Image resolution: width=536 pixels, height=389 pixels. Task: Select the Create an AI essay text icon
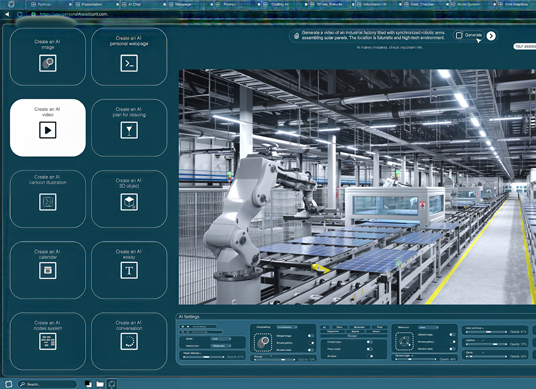(129, 270)
